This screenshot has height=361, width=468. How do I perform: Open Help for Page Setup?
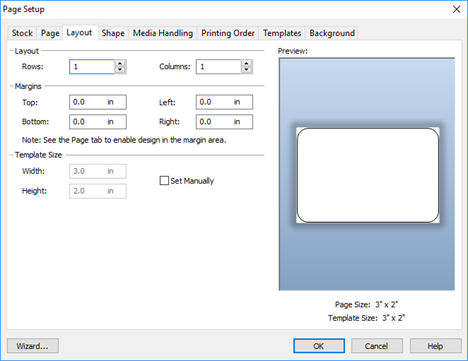436,346
